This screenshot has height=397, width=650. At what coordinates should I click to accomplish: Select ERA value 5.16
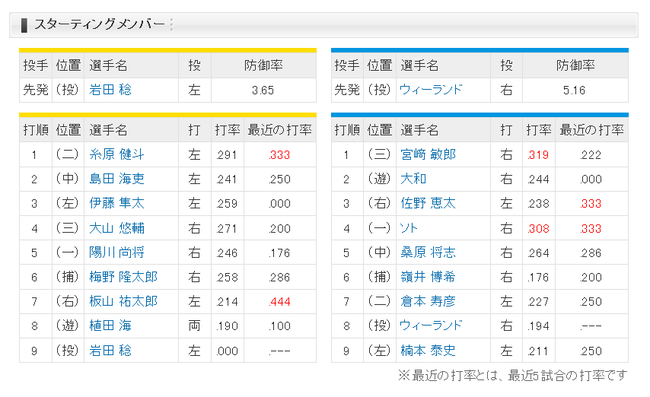point(574,90)
